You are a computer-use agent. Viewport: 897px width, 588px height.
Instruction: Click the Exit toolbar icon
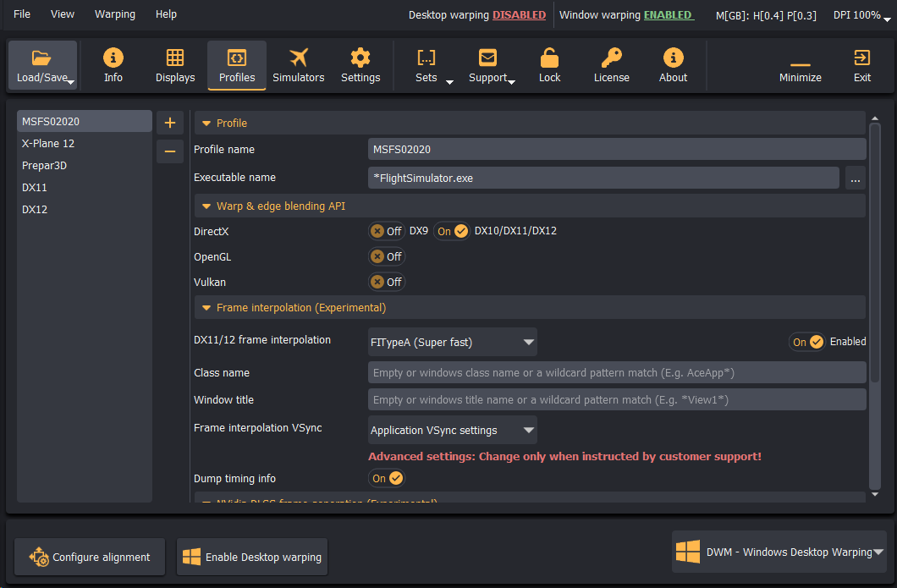[x=862, y=65]
